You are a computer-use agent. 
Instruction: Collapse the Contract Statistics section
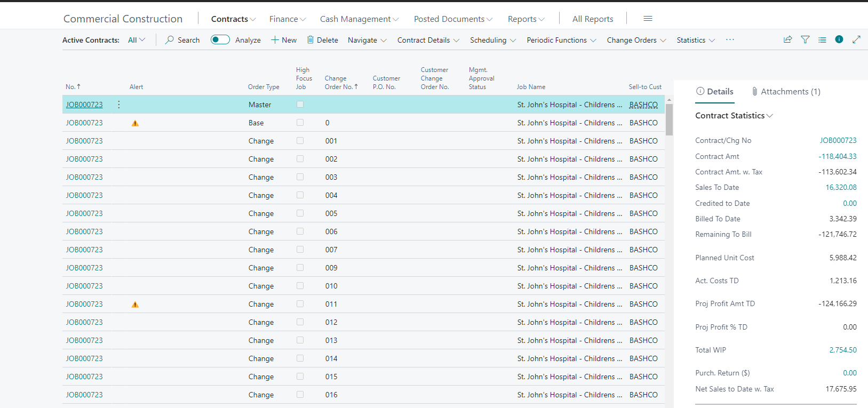[734, 115]
